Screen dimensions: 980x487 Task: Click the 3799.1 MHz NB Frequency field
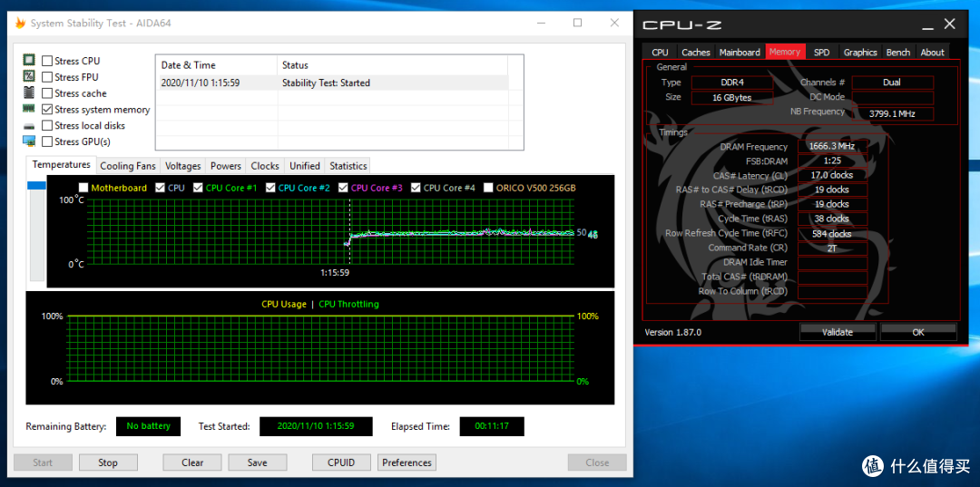tap(893, 113)
